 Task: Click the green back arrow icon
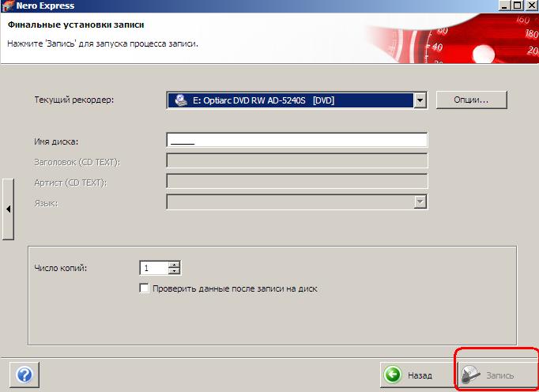click(x=393, y=374)
